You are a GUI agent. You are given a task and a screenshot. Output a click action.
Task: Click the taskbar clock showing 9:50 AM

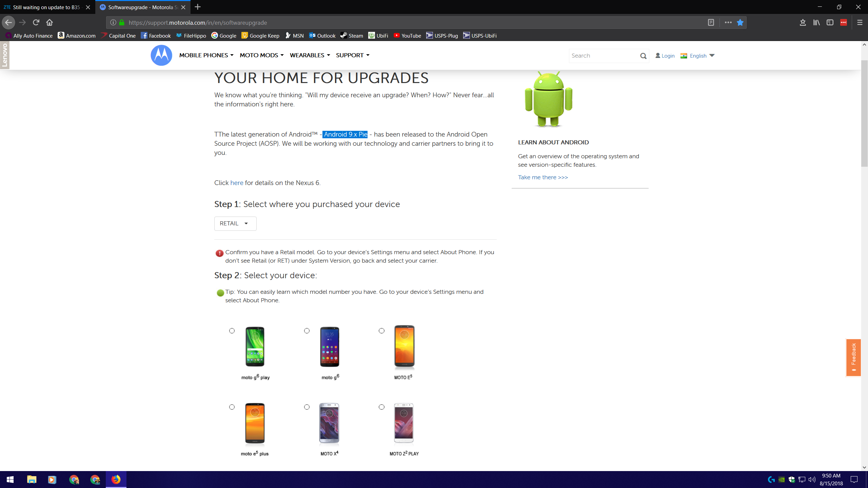coord(831,480)
